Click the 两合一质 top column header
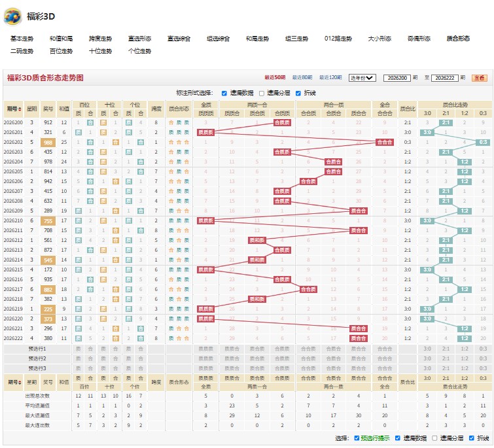This screenshot has height=448, width=494. (334, 105)
